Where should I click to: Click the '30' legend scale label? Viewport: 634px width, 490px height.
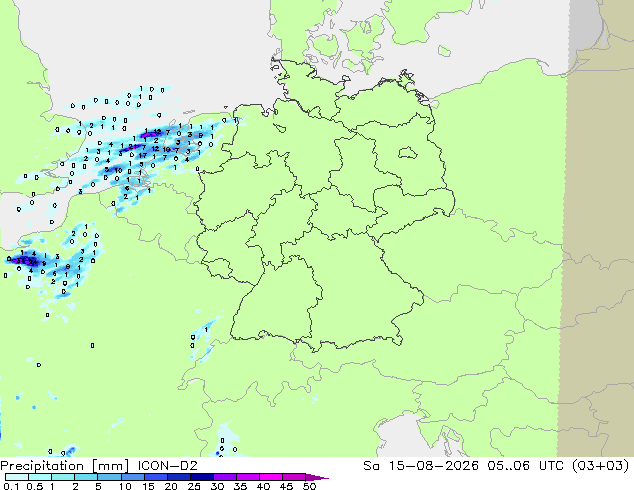(x=217, y=486)
